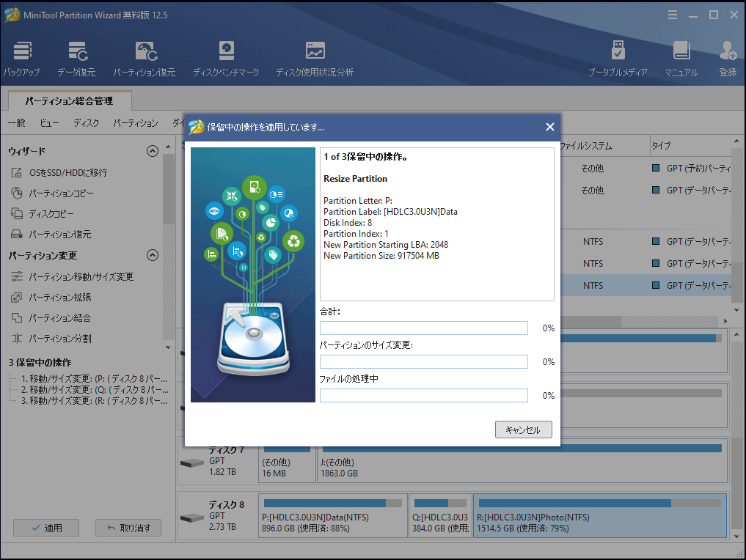
Task: Cancel the operation with キャンセル button
Action: tap(523, 430)
